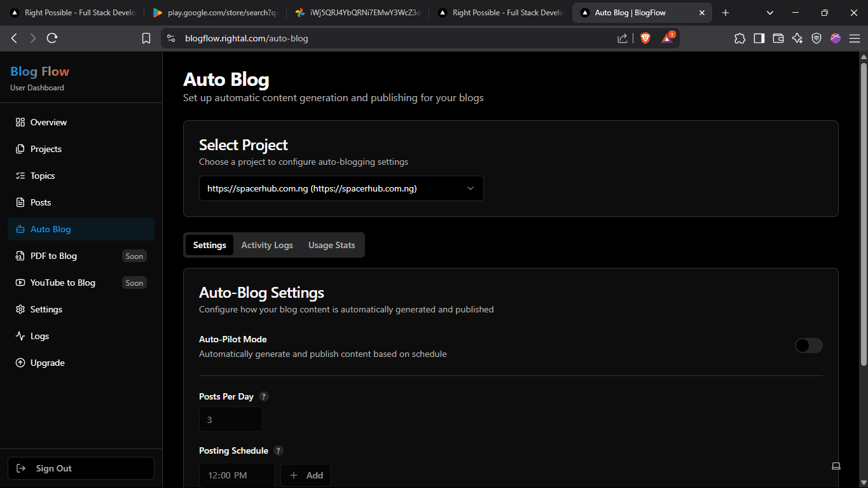Click the 12:00 PM time field
Screen dimensions: 868x488
coord(237,475)
